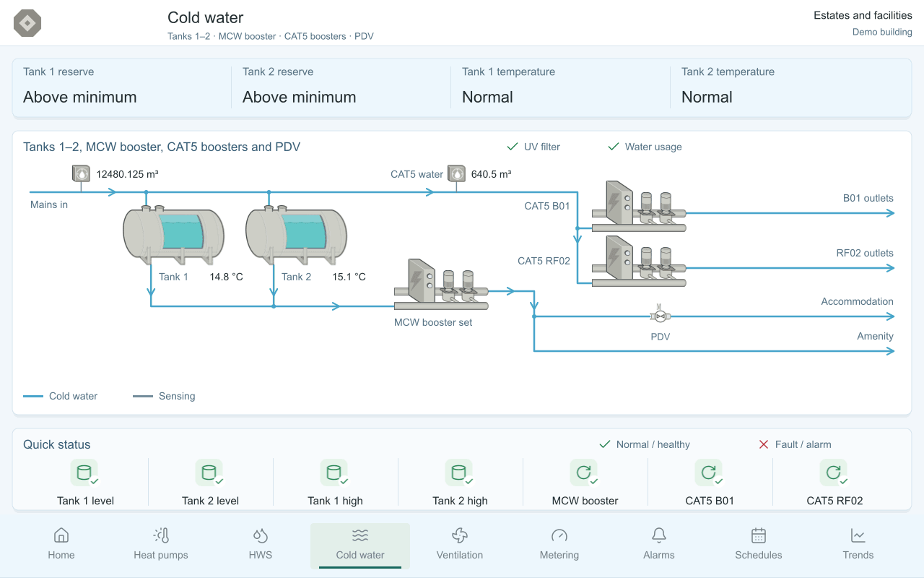
Task: Select the Cold water tab
Action: [360, 545]
